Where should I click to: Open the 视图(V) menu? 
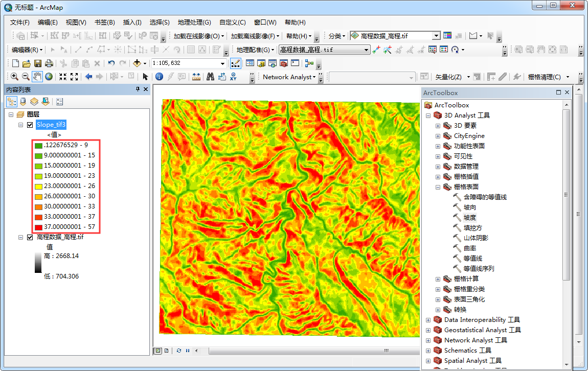click(76, 22)
